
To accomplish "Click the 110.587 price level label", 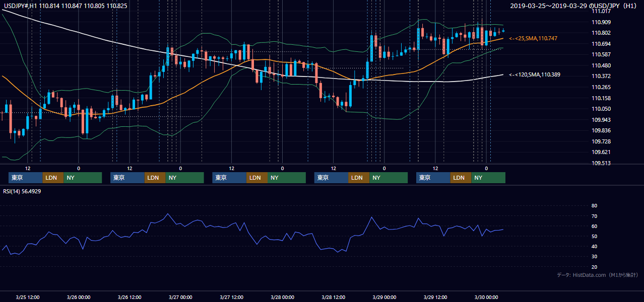I will point(601,54).
